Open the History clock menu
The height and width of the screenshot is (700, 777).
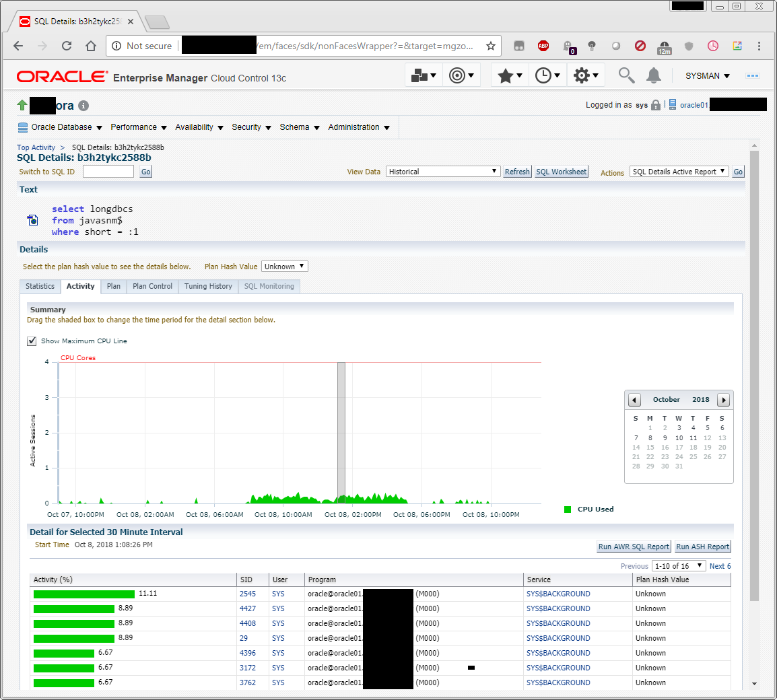tap(547, 75)
